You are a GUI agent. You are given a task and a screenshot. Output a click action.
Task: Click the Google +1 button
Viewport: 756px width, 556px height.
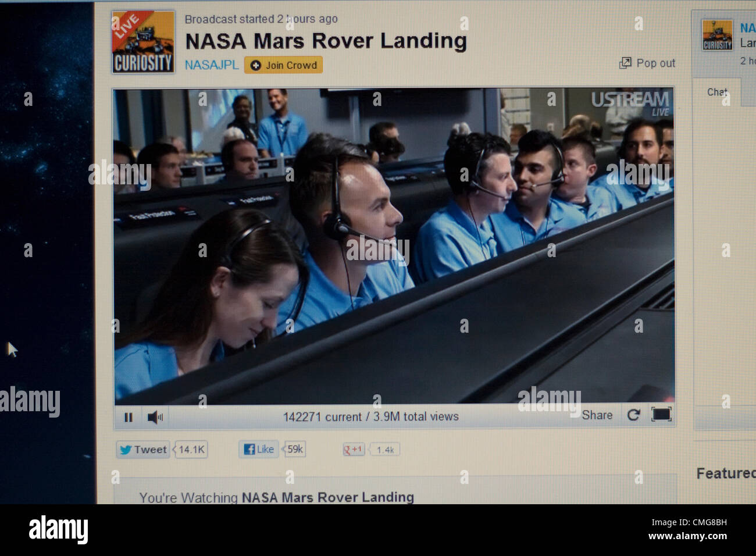354,450
